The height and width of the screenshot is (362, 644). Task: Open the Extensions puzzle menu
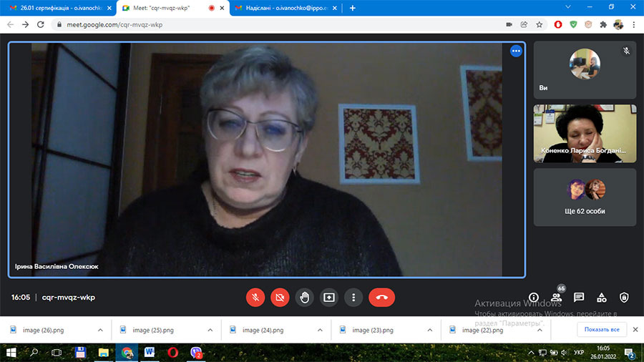point(603,24)
